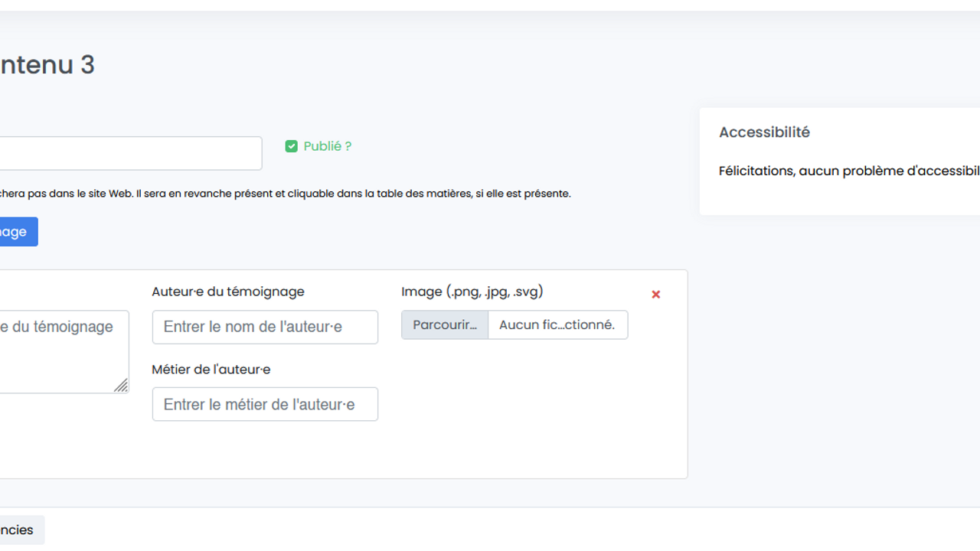Grab the resize handle of the témoignage textarea
Image resolution: width=980 pixels, height=551 pixels.
pos(121,386)
